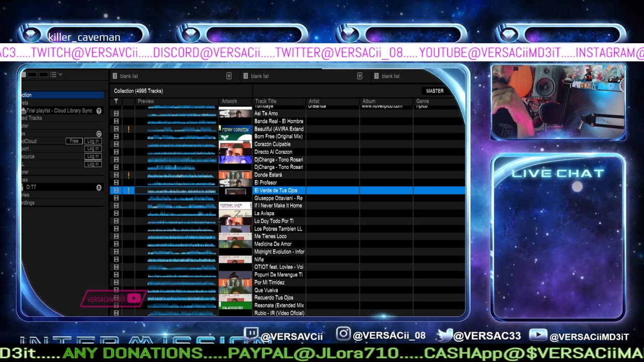Select Collection in the tree view
644x362 pixels.
(x=62, y=95)
